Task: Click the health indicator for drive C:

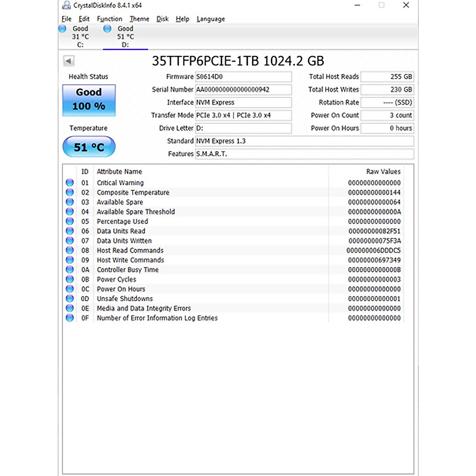Action: coord(62,28)
